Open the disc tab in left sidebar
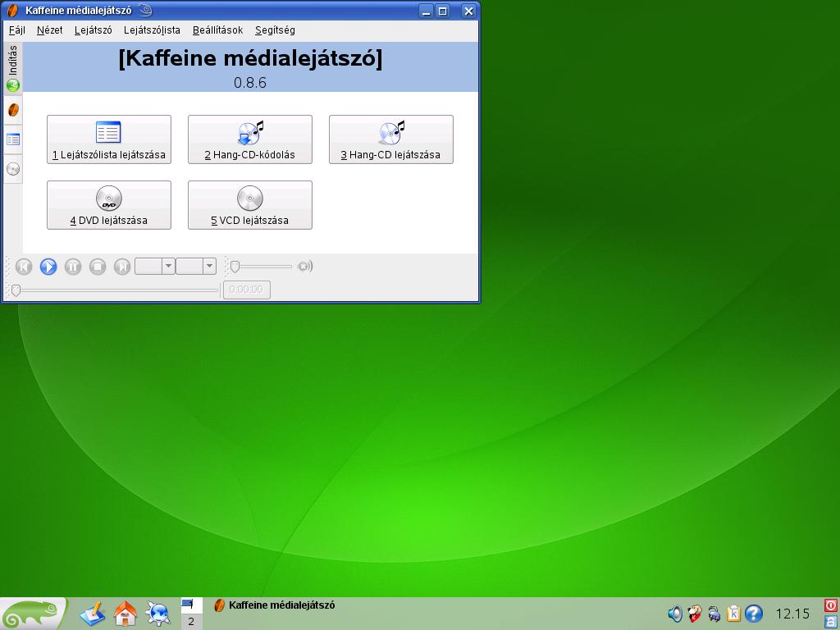 pyautogui.click(x=13, y=169)
